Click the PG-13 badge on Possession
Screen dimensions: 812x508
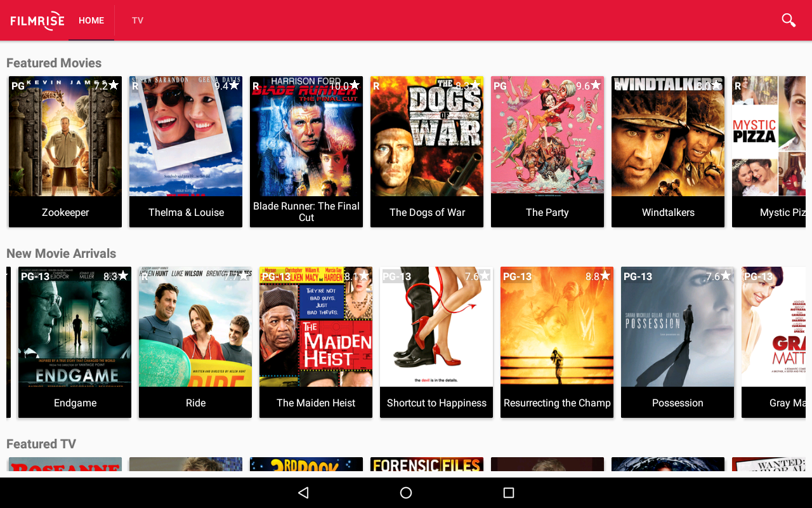638,276
